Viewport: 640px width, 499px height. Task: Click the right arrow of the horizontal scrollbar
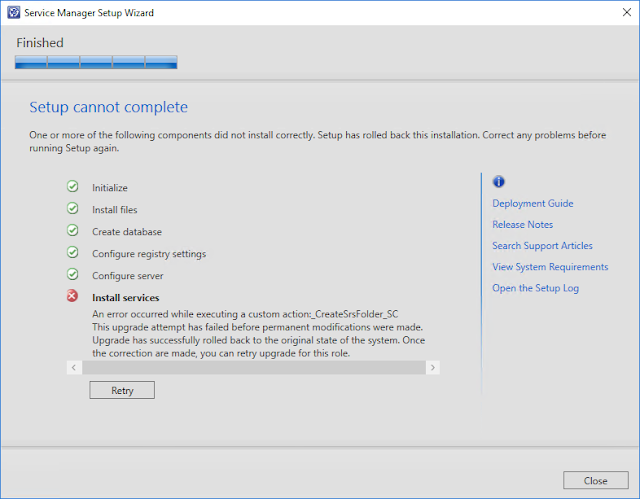pos(433,368)
